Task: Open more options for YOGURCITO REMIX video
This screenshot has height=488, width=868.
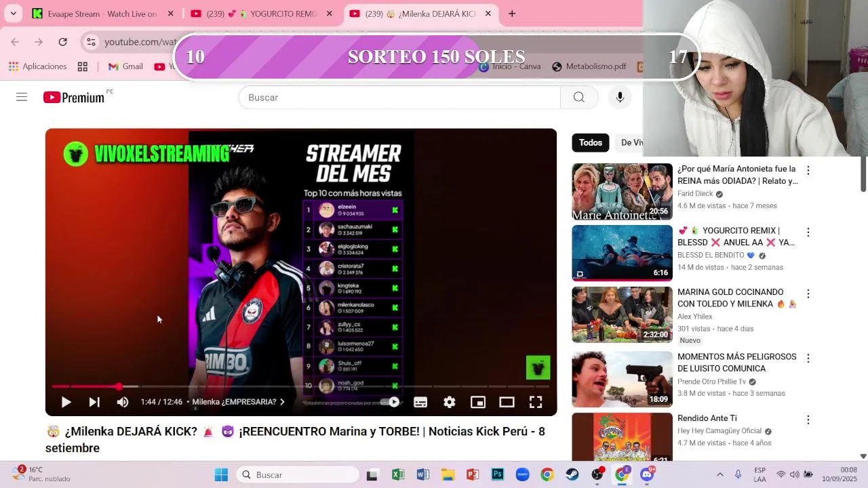Action: [x=808, y=232]
